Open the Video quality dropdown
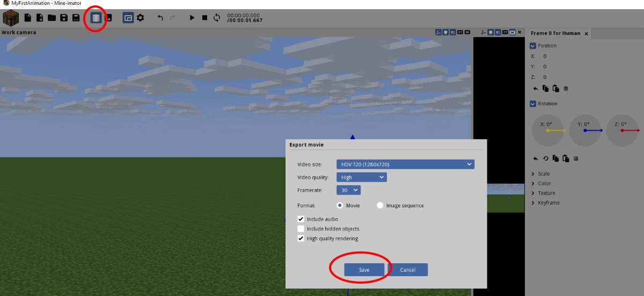Screen dimensions: 644x296 (x=362, y=177)
